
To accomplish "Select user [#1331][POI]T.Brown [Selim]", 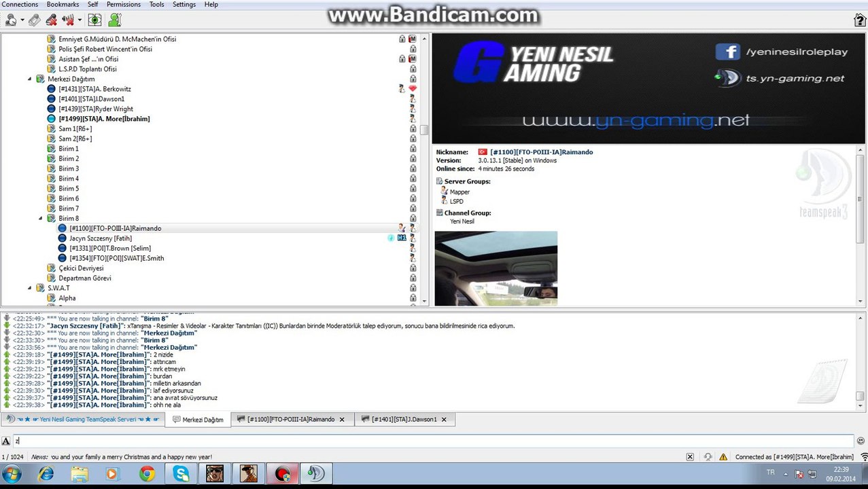I will coord(110,249).
